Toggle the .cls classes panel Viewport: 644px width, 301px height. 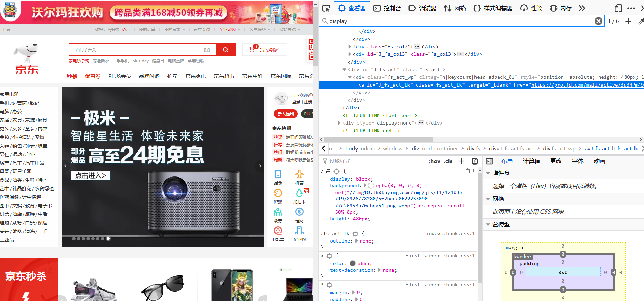tap(448, 161)
